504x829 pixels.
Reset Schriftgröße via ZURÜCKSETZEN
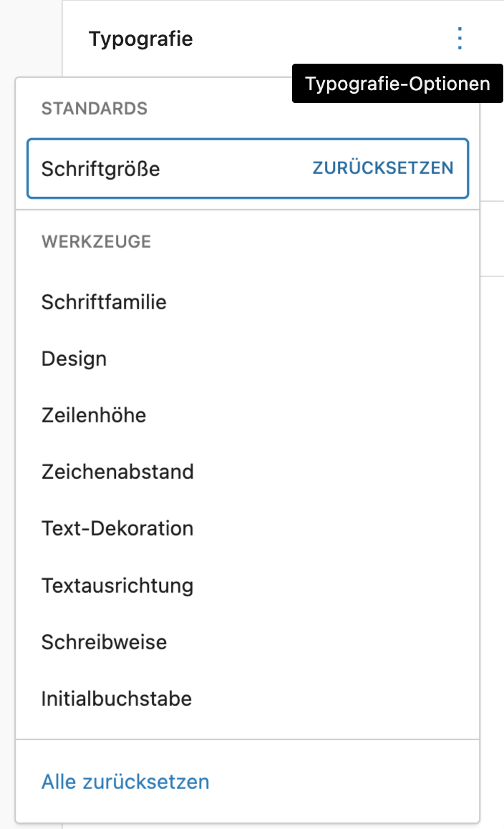(383, 168)
